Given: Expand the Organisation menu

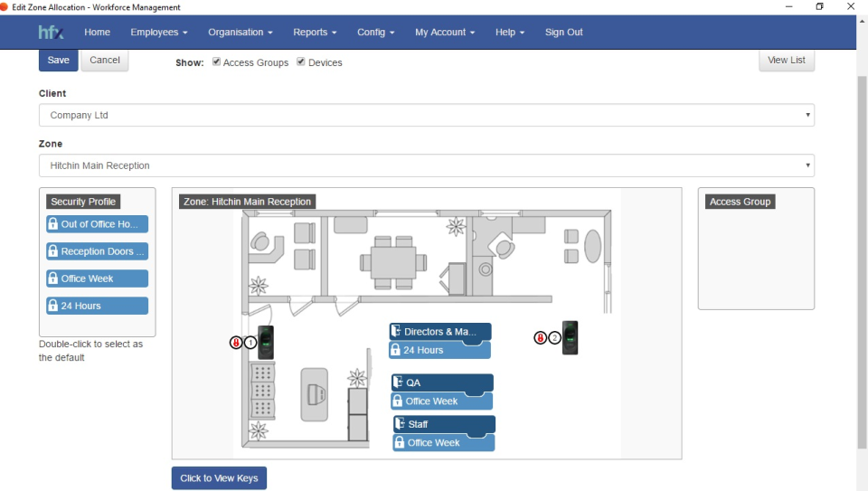Looking at the screenshot, I should 241,33.
